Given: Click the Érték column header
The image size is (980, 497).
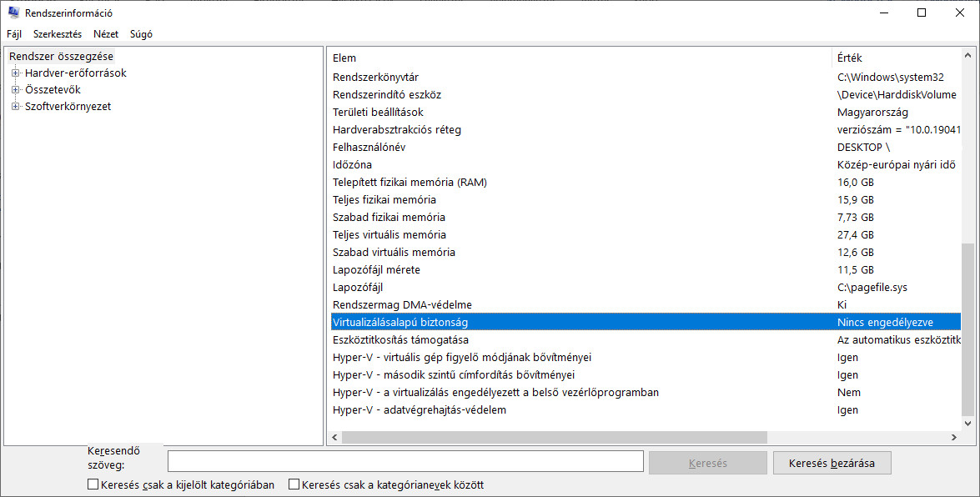Looking at the screenshot, I should [x=897, y=58].
